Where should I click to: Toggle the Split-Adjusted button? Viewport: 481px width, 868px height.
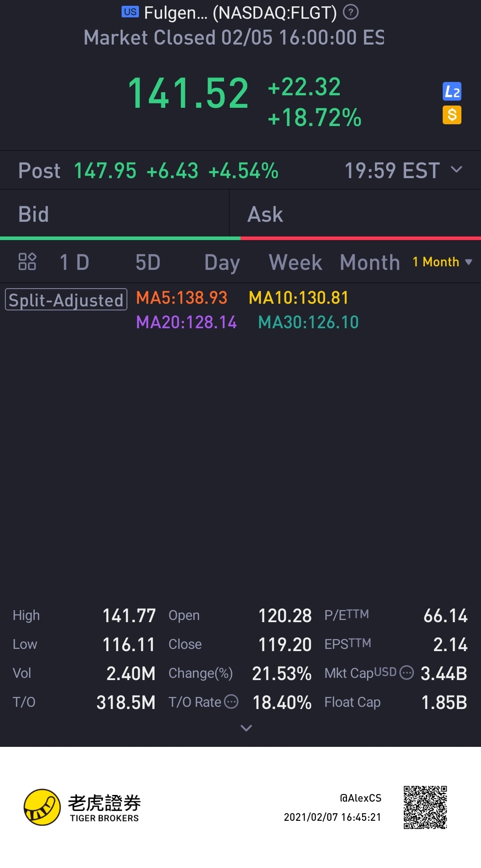(x=66, y=300)
